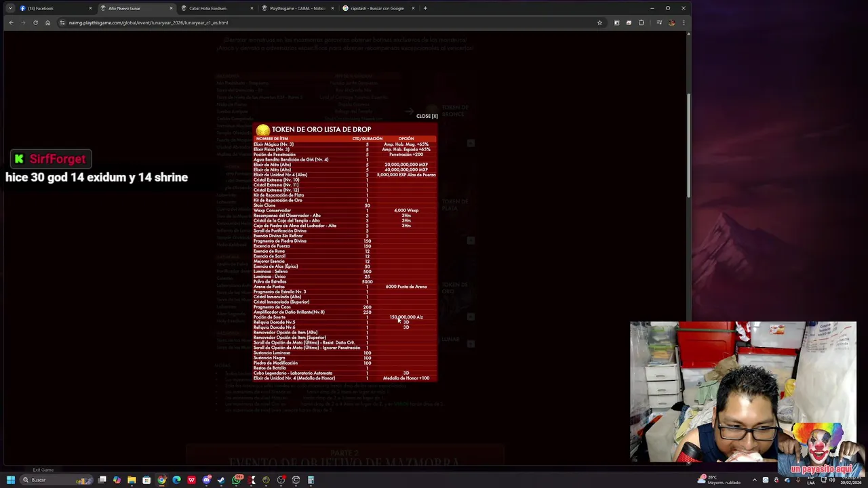
Task: Open the Chrome extensions puzzle icon
Action: pos(642,22)
